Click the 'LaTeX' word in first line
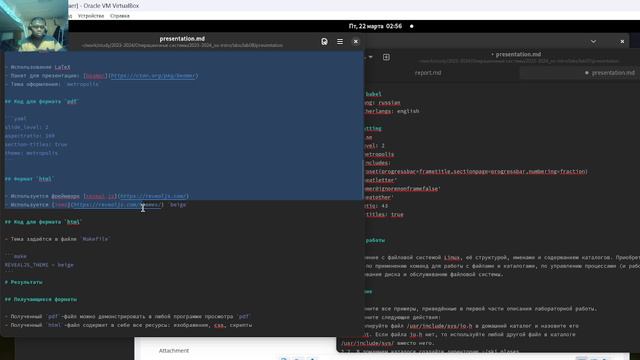This screenshot has height=360, width=640. pyautogui.click(x=62, y=67)
